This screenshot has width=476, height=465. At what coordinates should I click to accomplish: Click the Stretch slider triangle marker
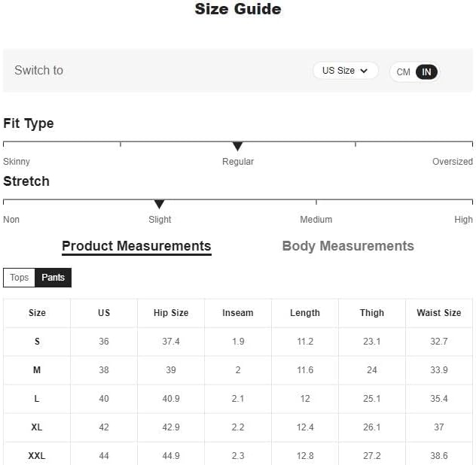point(159,204)
